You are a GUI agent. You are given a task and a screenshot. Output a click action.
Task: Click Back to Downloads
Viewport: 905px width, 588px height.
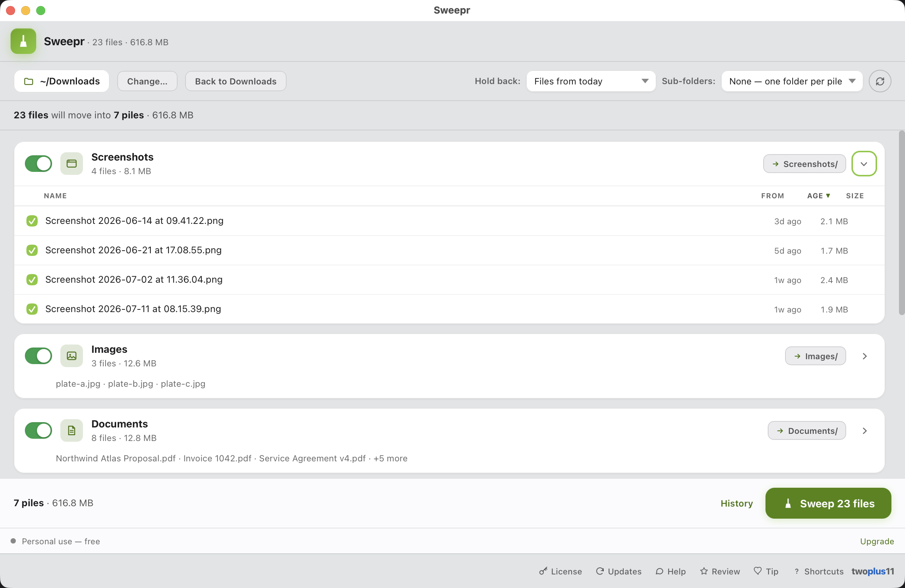tap(235, 81)
